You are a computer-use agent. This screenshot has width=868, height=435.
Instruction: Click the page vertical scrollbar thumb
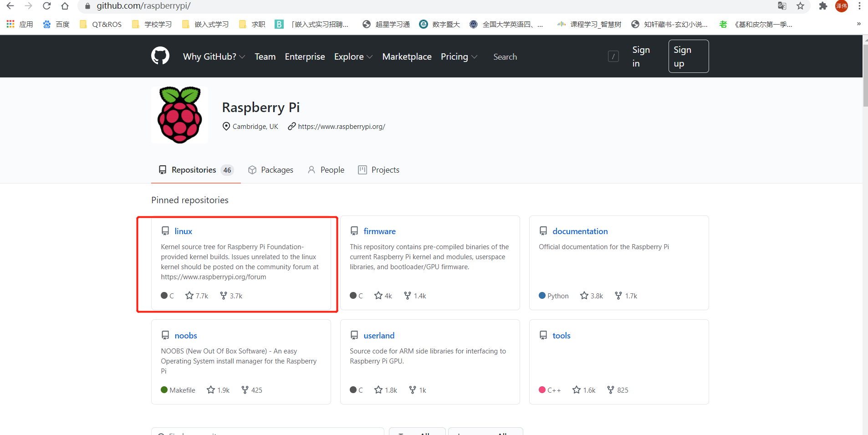point(865,75)
